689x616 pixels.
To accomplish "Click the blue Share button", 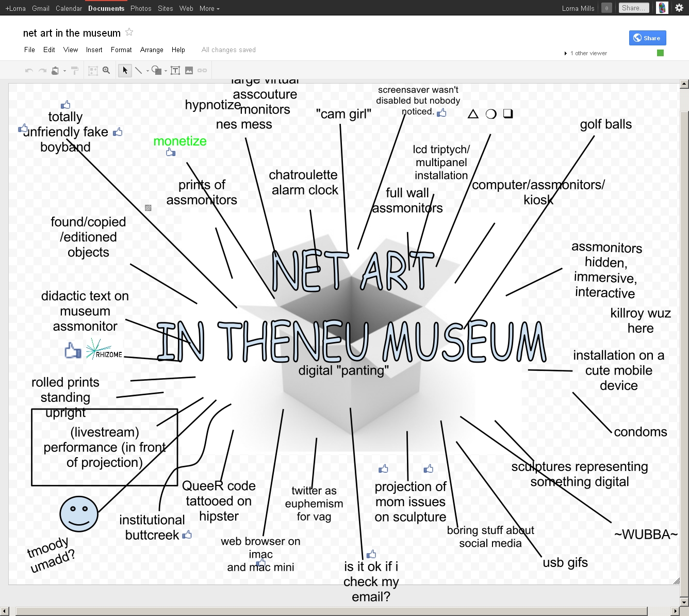I will [647, 38].
